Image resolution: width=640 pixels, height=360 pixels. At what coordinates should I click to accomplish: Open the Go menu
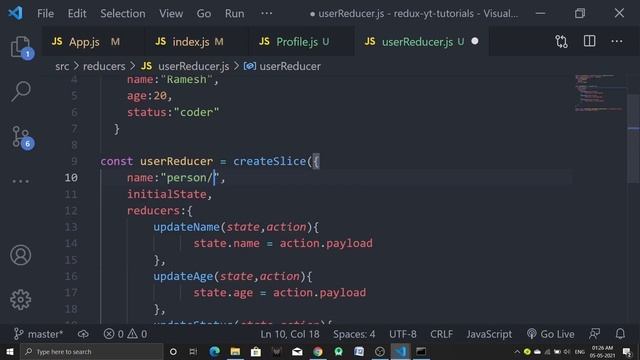tap(204, 13)
